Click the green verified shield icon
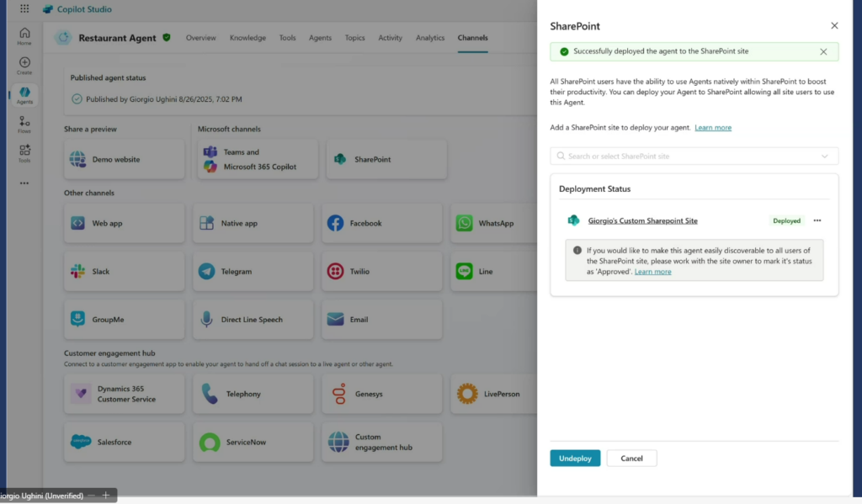Screen dimensions: 862x504 click(x=167, y=37)
